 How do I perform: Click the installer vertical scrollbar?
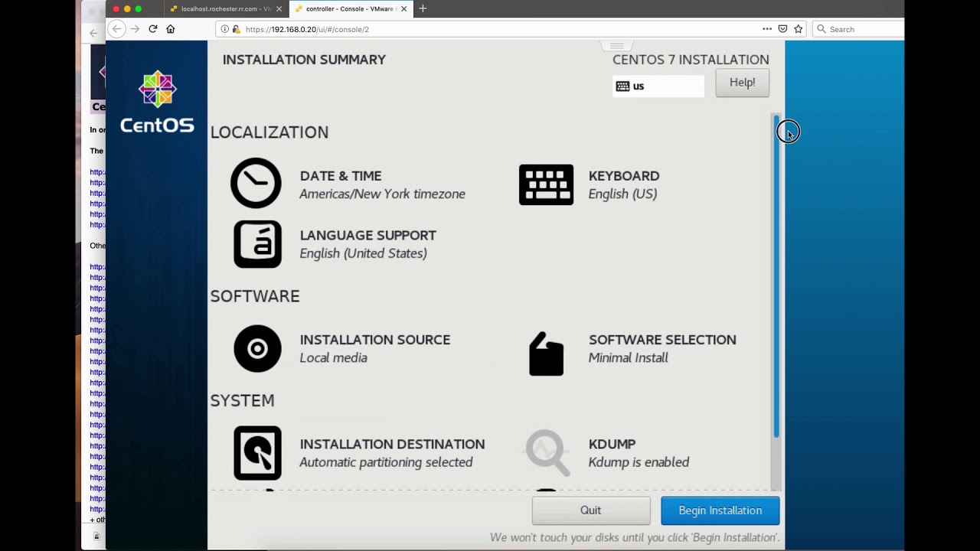coord(776,277)
